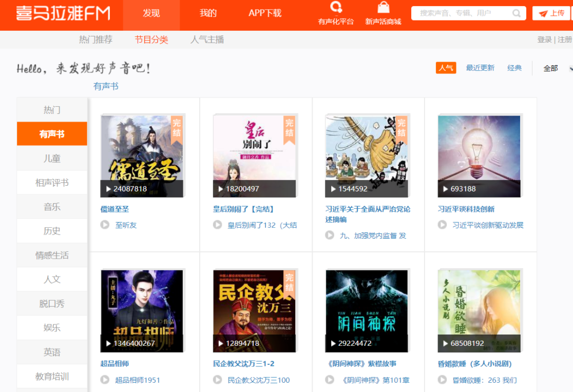573x392 pixels.
Task: Select 历史 category in sidebar
Action: pos(52,231)
